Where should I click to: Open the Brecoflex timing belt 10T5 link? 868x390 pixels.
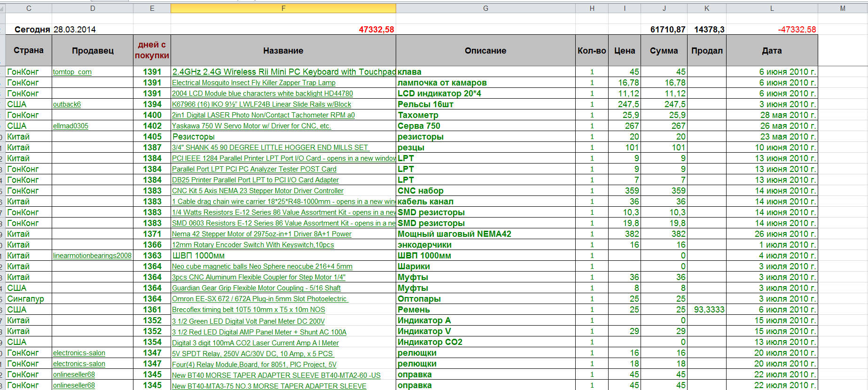(x=249, y=310)
